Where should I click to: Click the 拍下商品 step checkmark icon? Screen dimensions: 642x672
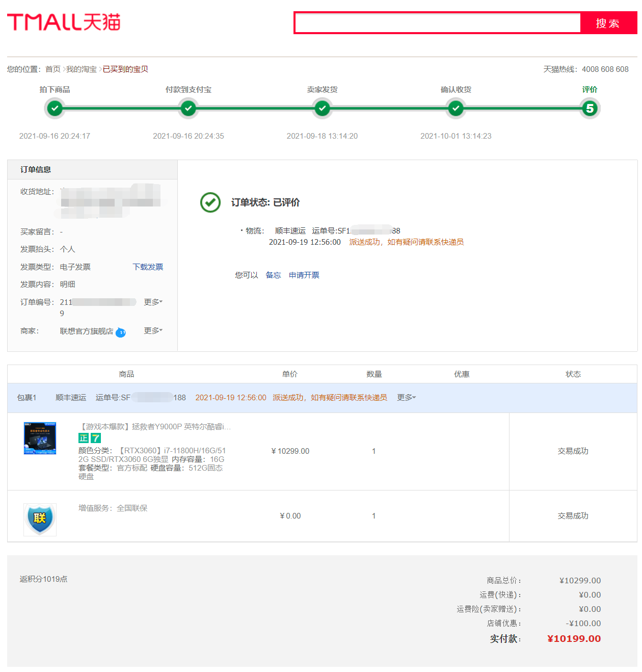pyautogui.click(x=55, y=108)
